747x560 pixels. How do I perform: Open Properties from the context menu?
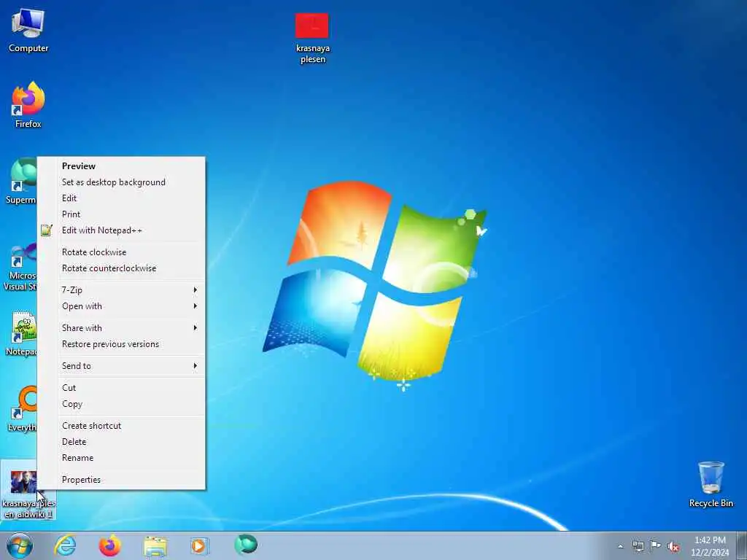tap(121, 480)
